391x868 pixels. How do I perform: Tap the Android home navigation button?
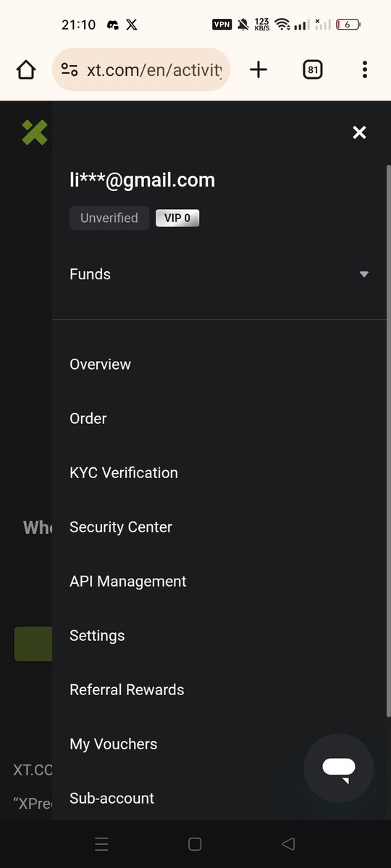pyautogui.click(x=195, y=844)
